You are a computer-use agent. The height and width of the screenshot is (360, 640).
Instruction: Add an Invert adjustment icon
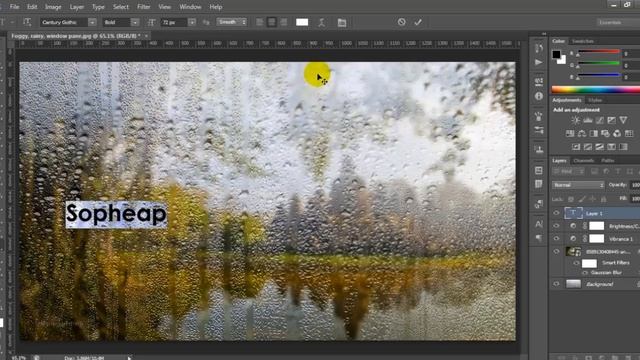coord(576,147)
